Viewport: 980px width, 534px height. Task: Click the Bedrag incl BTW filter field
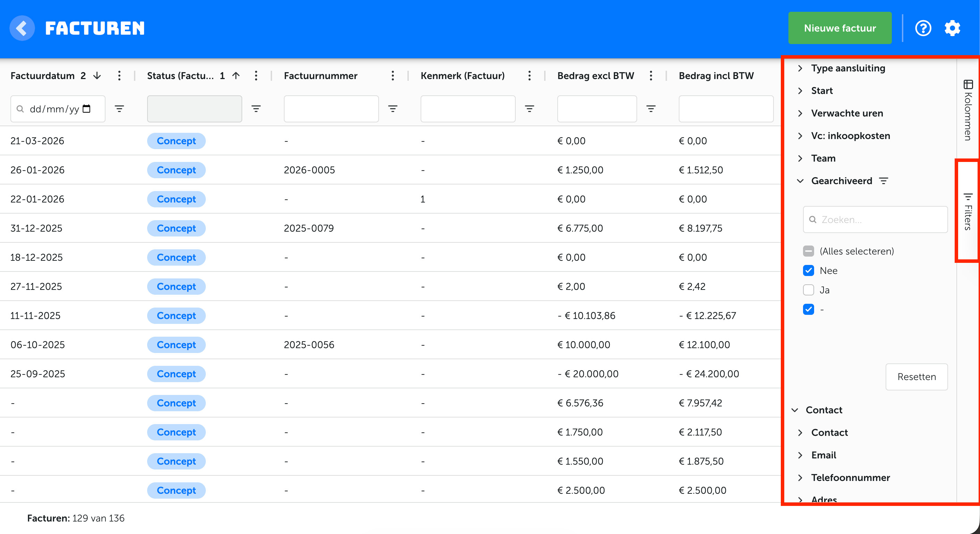726,109
